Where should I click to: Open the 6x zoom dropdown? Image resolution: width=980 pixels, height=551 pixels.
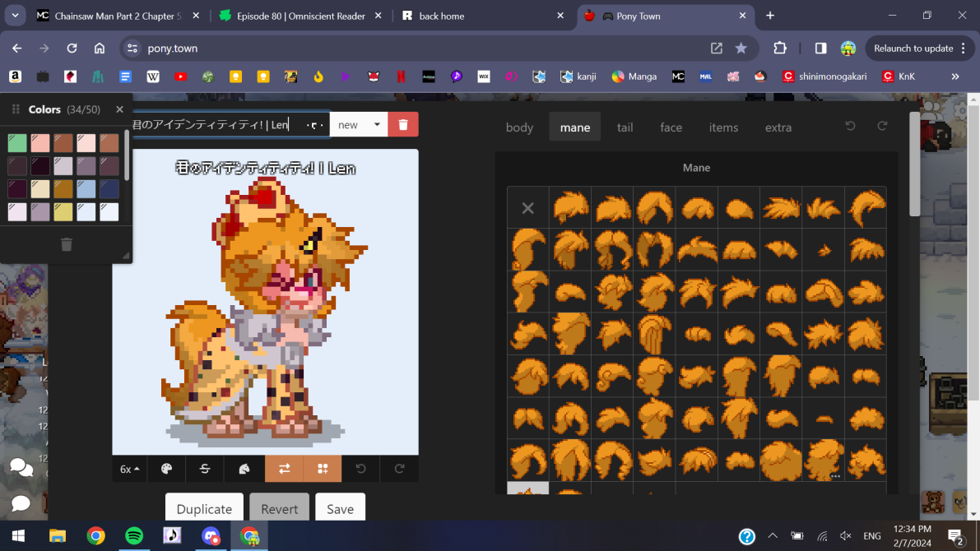[x=128, y=469]
